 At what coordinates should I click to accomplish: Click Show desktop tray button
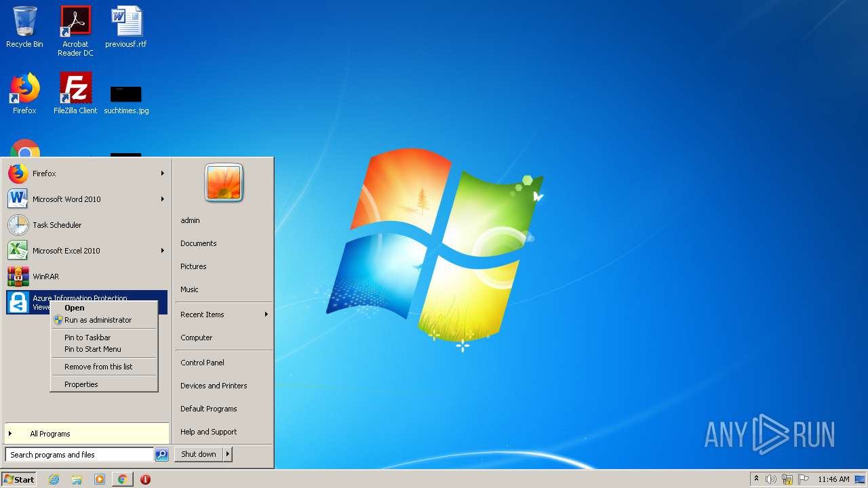pos(860,479)
